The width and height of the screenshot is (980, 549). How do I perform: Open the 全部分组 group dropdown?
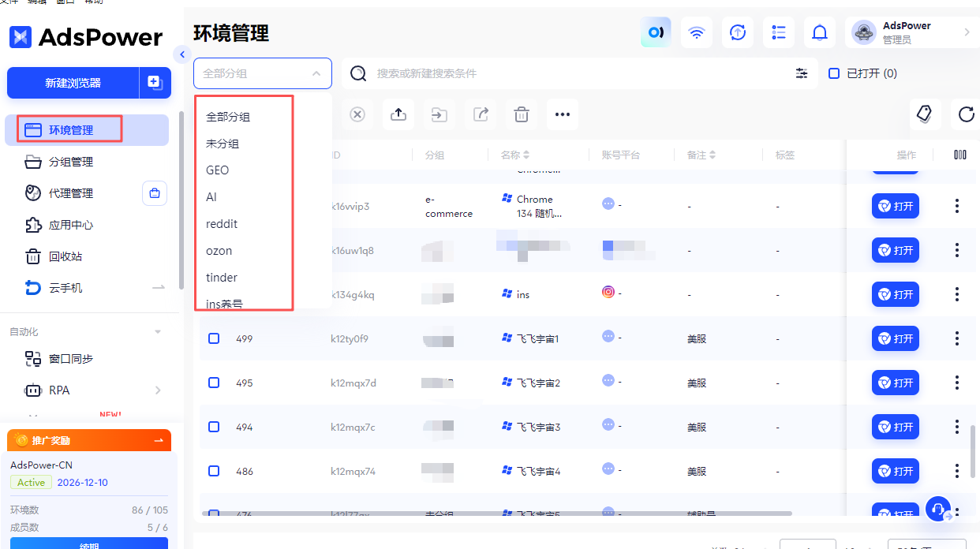click(263, 73)
